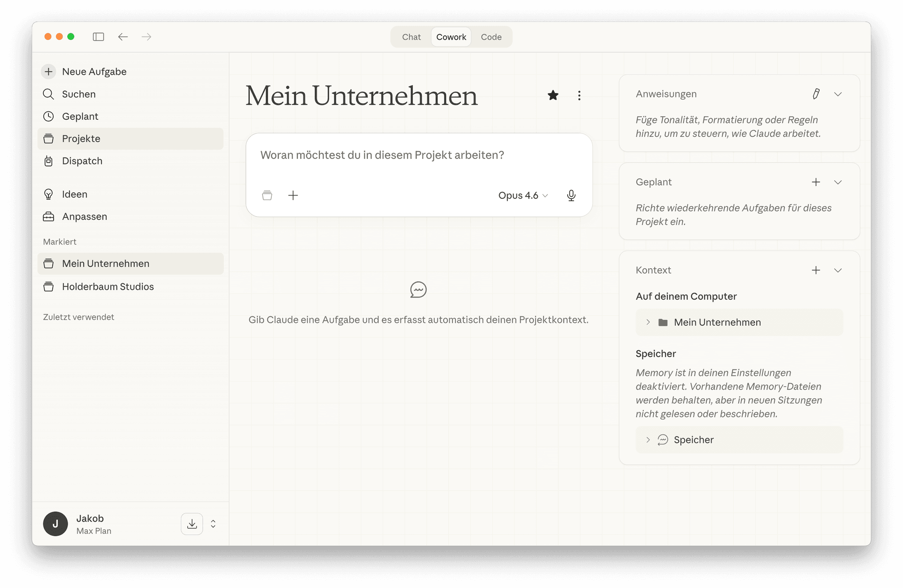Image resolution: width=903 pixels, height=588 pixels.
Task: Open the account switcher up-down arrows
Action: 213,524
